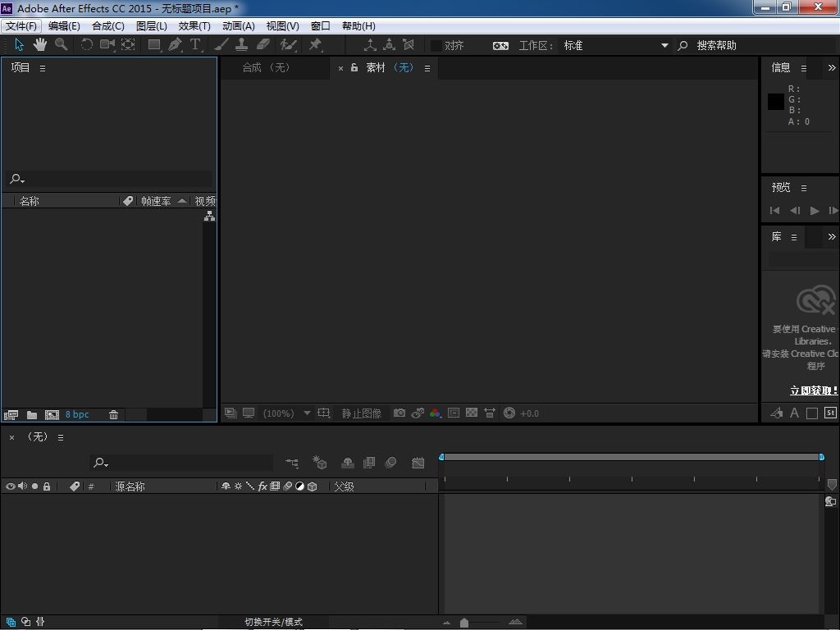Click 切换开关/模式 button
This screenshot has width=840, height=630.
point(273,622)
